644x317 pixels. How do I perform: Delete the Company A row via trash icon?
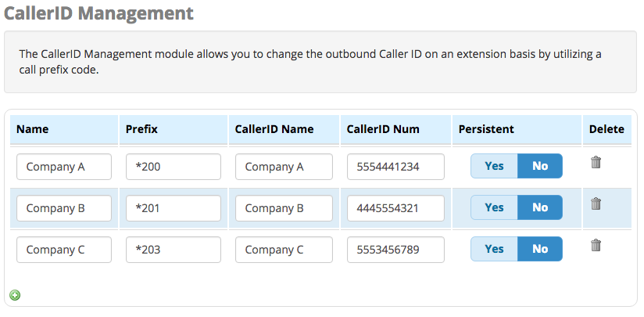tap(596, 162)
